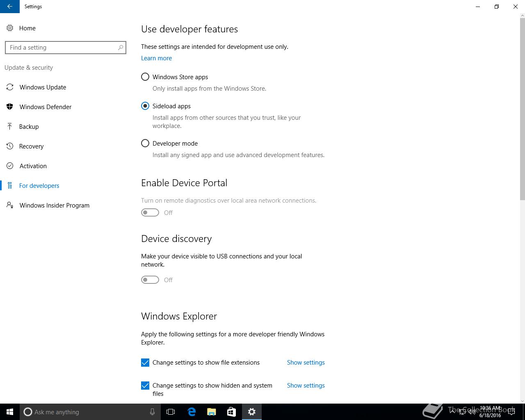This screenshot has width=525, height=420.
Task: Click the Update & security label
Action: pos(29,68)
